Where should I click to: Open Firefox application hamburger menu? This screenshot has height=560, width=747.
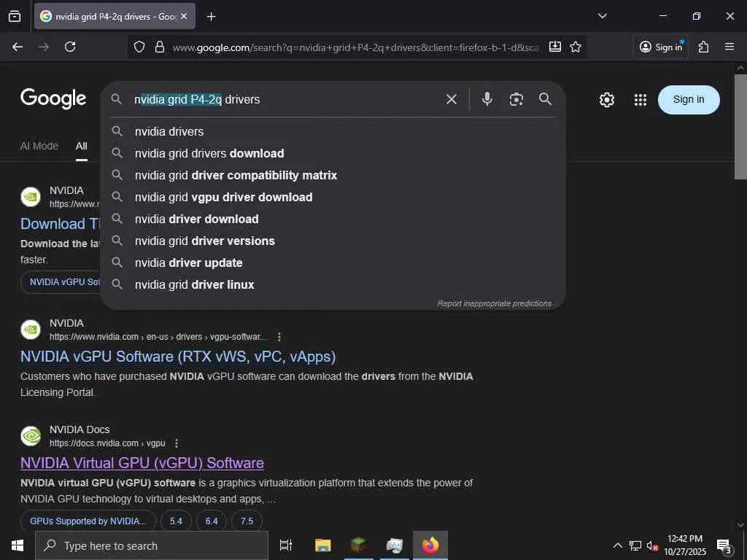click(729, 47)
